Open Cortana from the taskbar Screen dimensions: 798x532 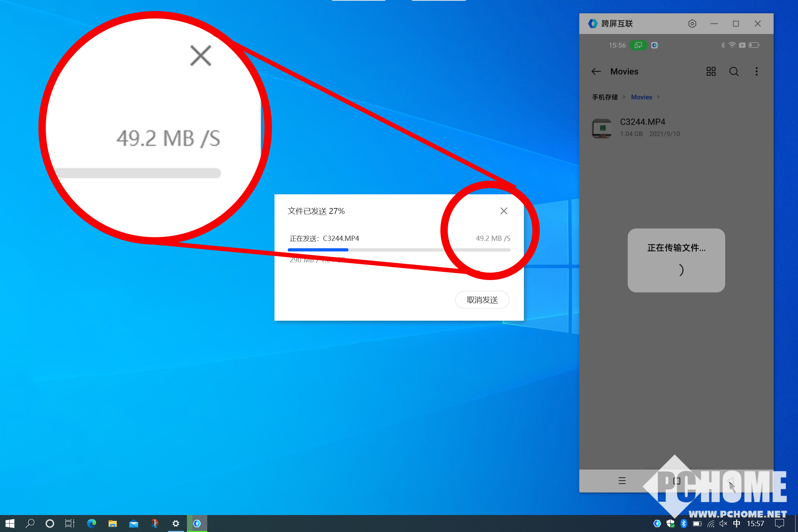tap(50, 524)
